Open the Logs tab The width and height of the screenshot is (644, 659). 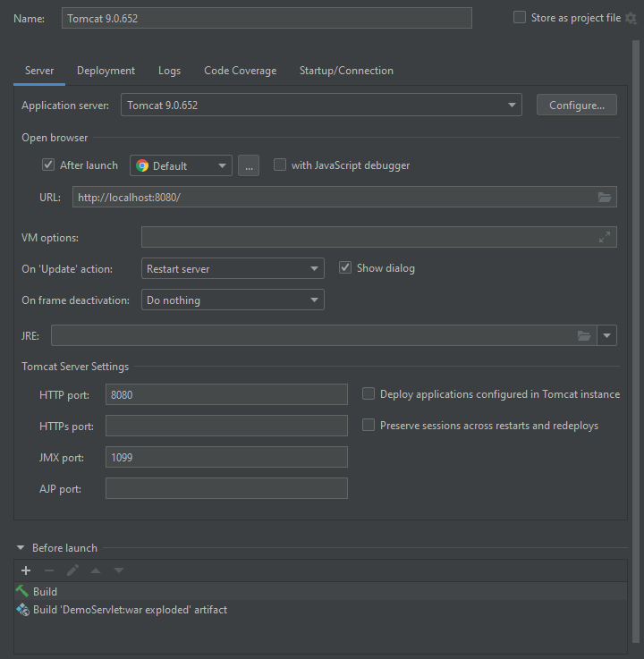point(169,71)
